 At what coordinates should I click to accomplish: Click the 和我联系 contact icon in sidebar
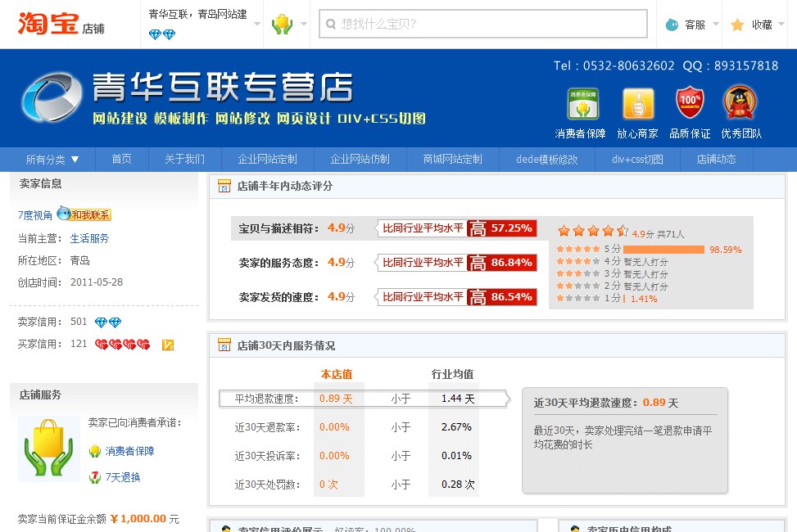coord(80,214)
